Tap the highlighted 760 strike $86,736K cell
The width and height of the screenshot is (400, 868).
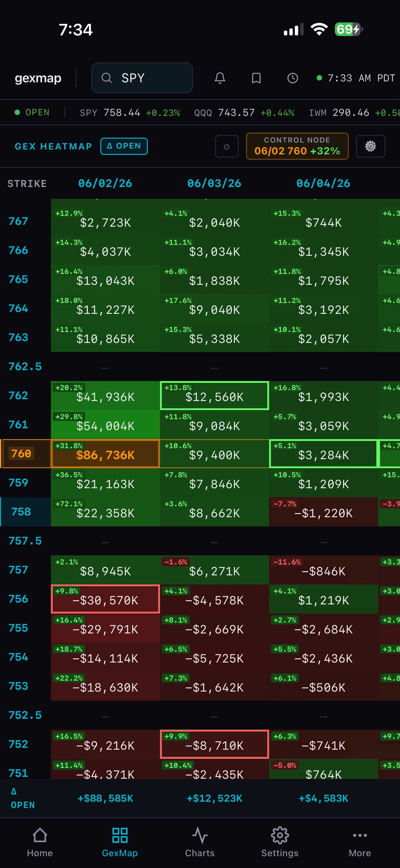tap(105, 454)
